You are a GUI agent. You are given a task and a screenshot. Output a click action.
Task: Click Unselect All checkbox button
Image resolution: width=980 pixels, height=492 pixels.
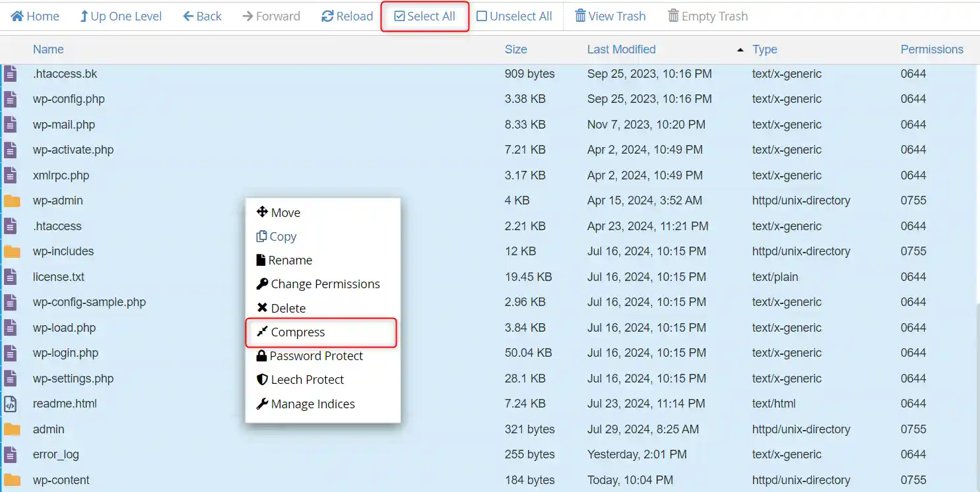tap(515, 16)
